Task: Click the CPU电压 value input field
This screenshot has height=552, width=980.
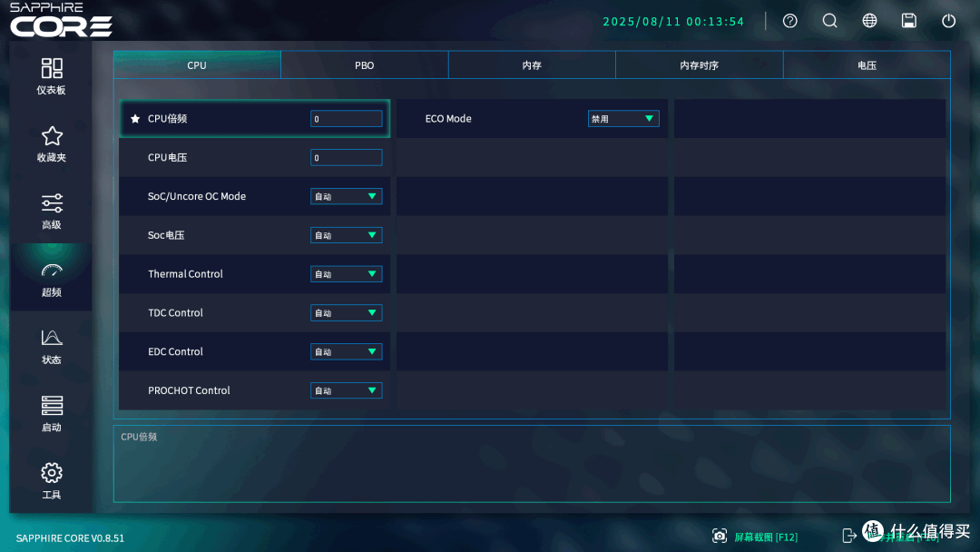Action: [347, 158]
